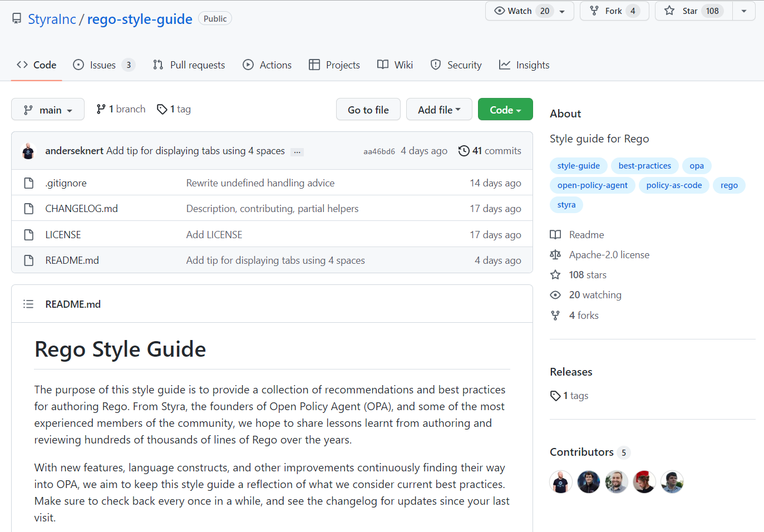Fork the repository with the Fork button
This screenshot has width=764, height=532.
[614, 11]
